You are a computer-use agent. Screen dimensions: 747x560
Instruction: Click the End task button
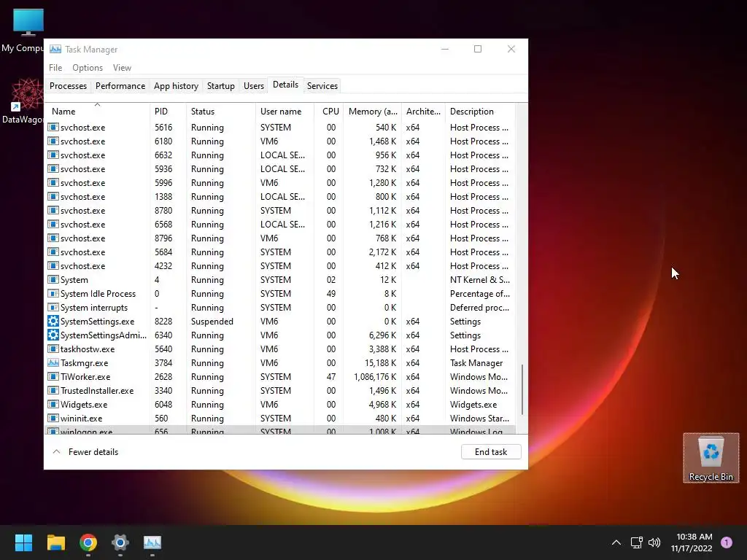pos(491,452)
